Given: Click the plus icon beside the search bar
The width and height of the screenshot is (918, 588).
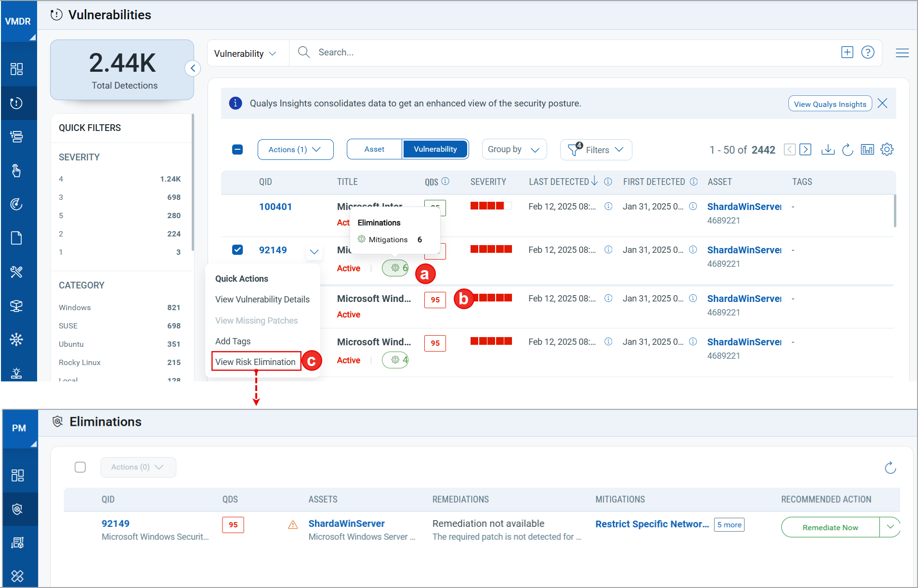Looking at the screenshot, I should tap(847, 52).
